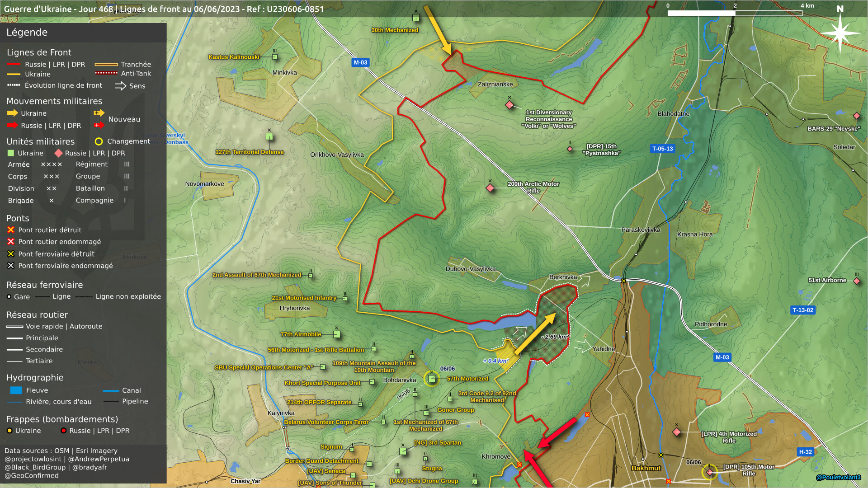Click the distance scale bar

[x=735, y=13]
